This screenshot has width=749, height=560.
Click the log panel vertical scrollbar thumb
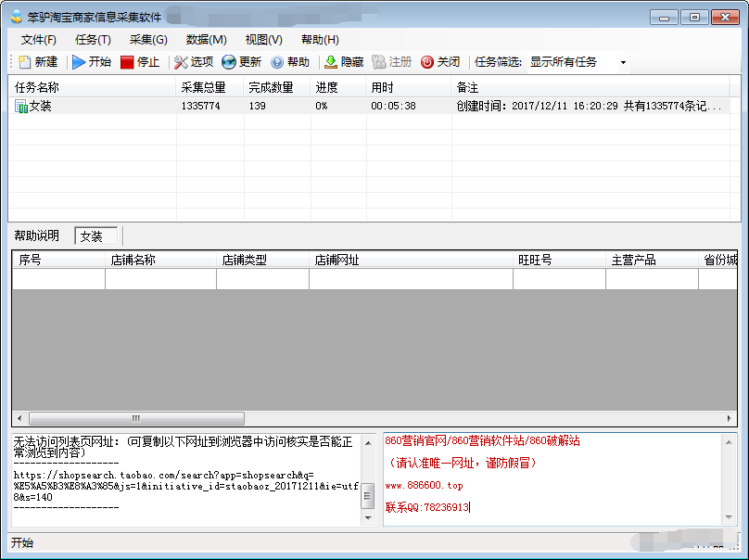click(x=368, y=495)
